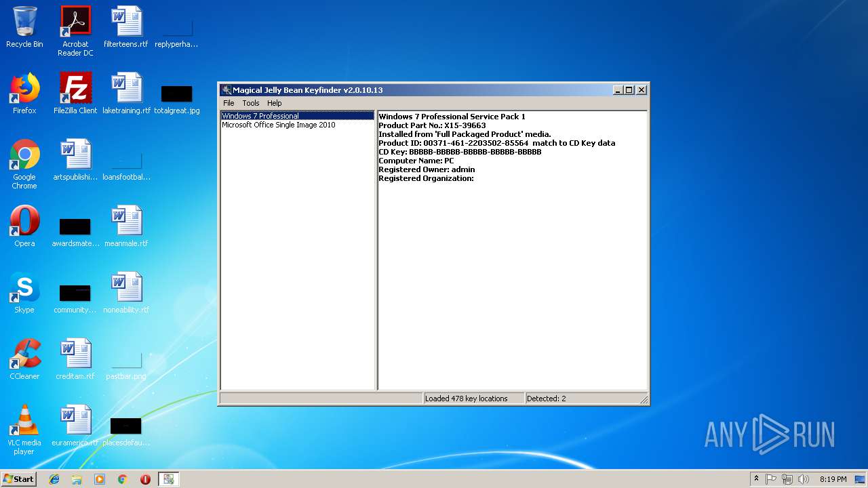Open filterteens.rtf document icon
This screenshot has width=868, height=488.
pyautogui.click(x=126, y=27)
